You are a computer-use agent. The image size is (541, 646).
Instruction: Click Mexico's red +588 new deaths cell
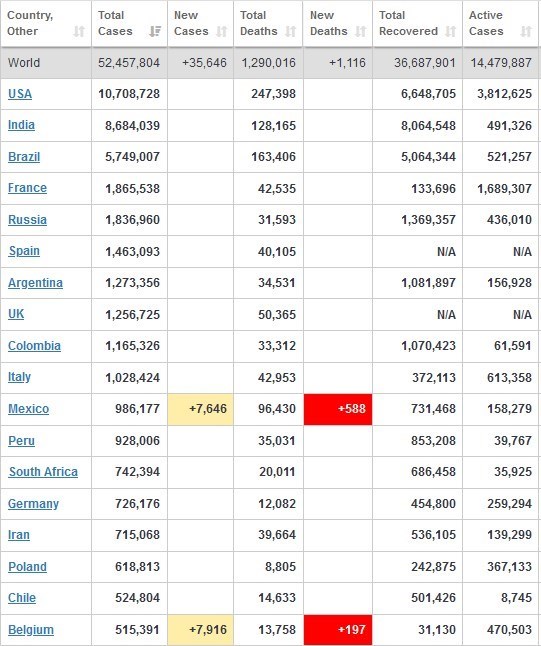point(338,409)
